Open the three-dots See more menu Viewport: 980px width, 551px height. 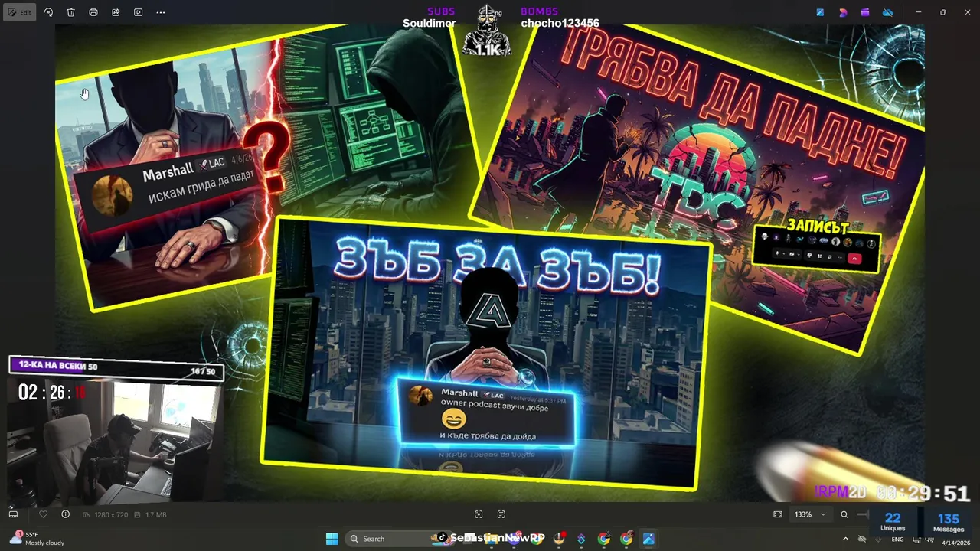(160, 12)
